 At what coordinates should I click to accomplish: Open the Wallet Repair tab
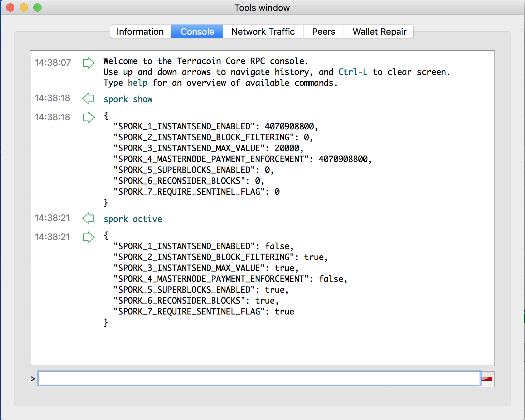pyautogui.click(x=379, y=32)
